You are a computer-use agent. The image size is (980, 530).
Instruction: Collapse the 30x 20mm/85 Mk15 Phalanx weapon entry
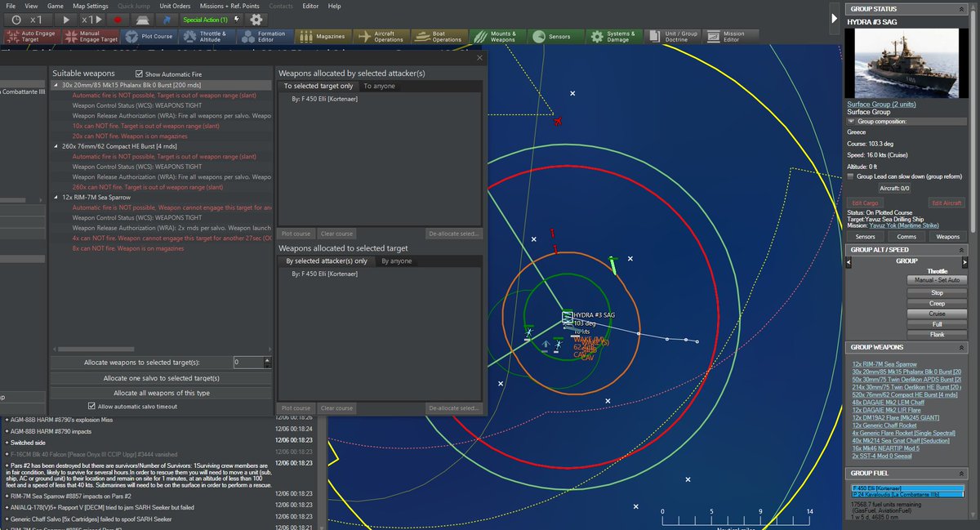(x=56, y=85)
